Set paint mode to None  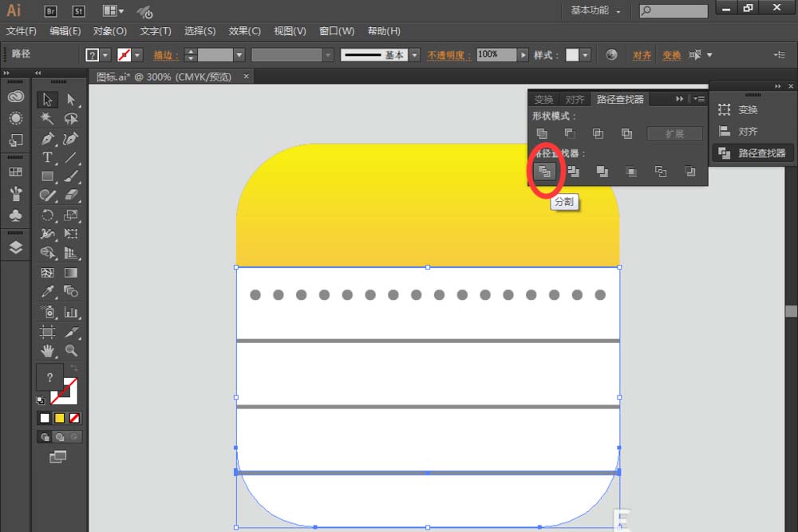click(x=74, y=418)
